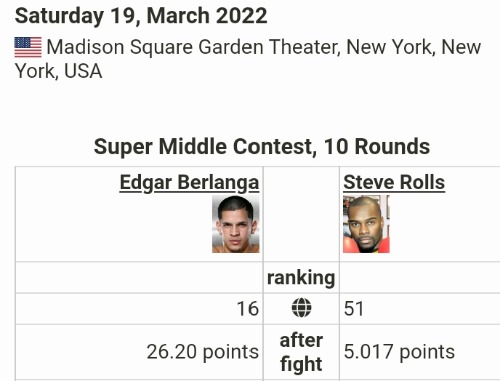Click the globe world ranking icon

(x=301, y=308)
